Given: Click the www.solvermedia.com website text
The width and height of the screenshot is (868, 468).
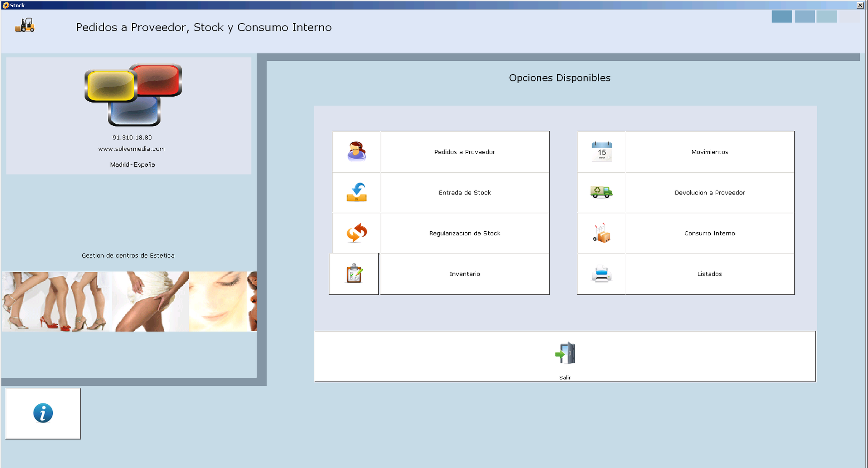Looking at the screenshot, I should pyautogui.click(x=131, y=149).
